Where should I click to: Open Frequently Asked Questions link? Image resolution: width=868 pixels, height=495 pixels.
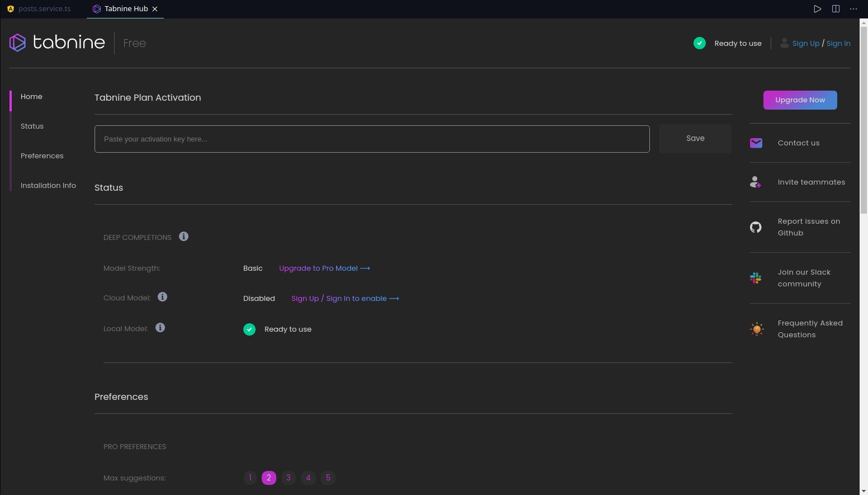pos(810,329)
